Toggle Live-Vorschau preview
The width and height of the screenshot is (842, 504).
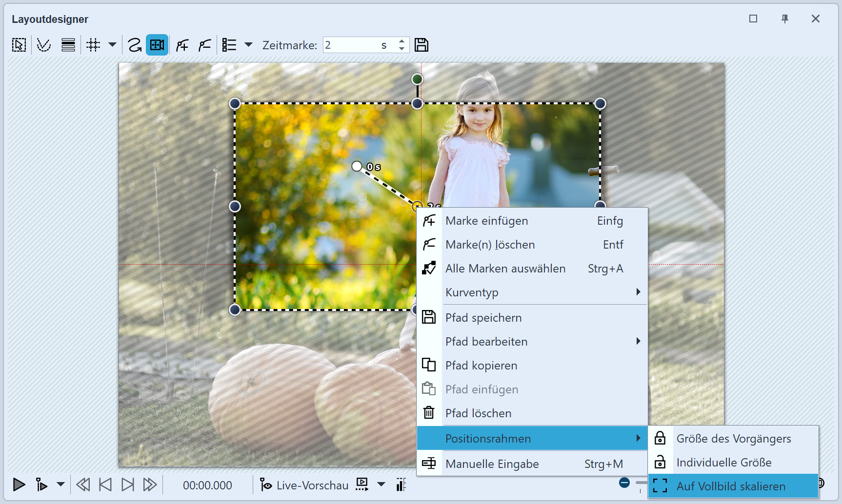(304, 485)
